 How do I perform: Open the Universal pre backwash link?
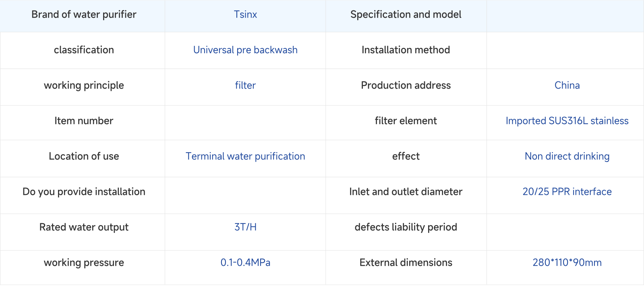245,50
